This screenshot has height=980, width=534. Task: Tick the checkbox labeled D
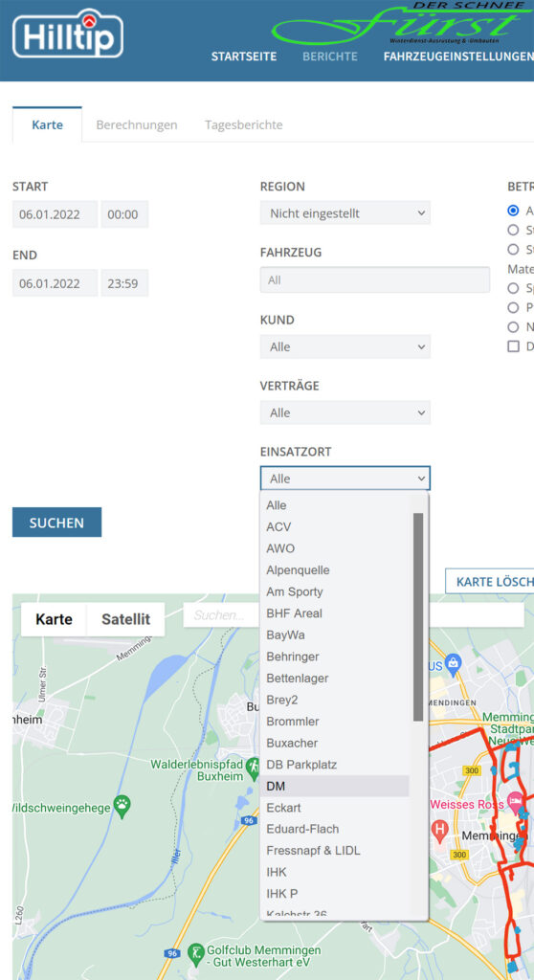pyautogui.click(x=513, y=346)
